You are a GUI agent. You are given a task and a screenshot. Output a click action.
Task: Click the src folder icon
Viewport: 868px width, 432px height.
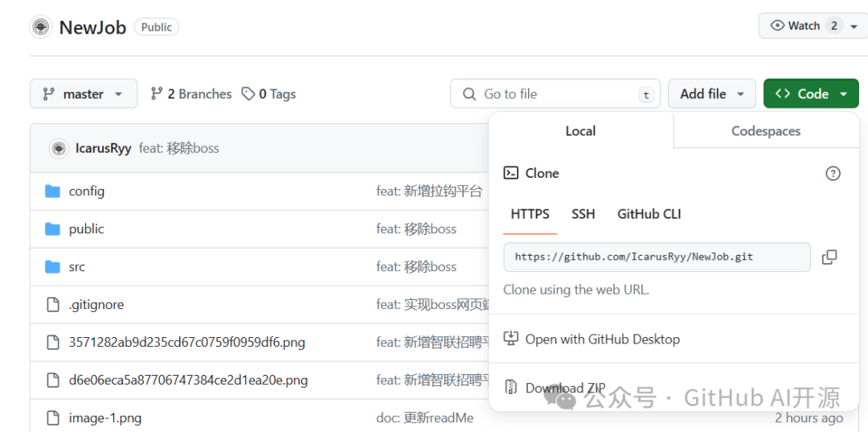pyautogui.click(x=52, y=267)
